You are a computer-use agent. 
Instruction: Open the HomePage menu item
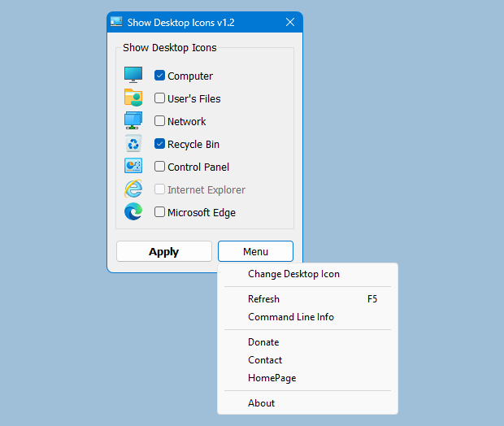coord(272,378)
